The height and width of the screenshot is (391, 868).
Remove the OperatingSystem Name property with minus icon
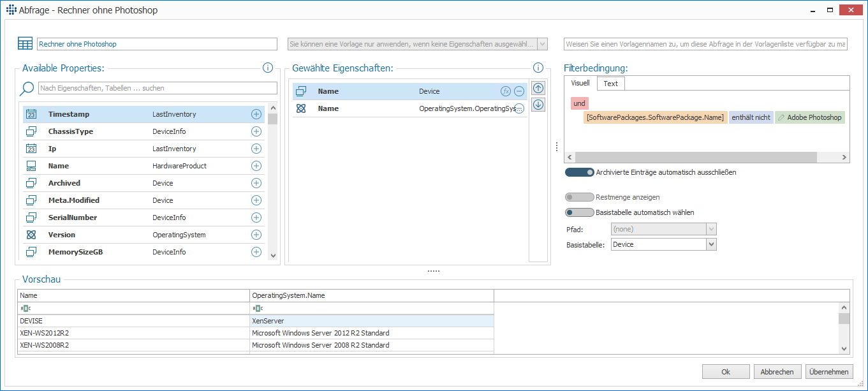(519, 108)
